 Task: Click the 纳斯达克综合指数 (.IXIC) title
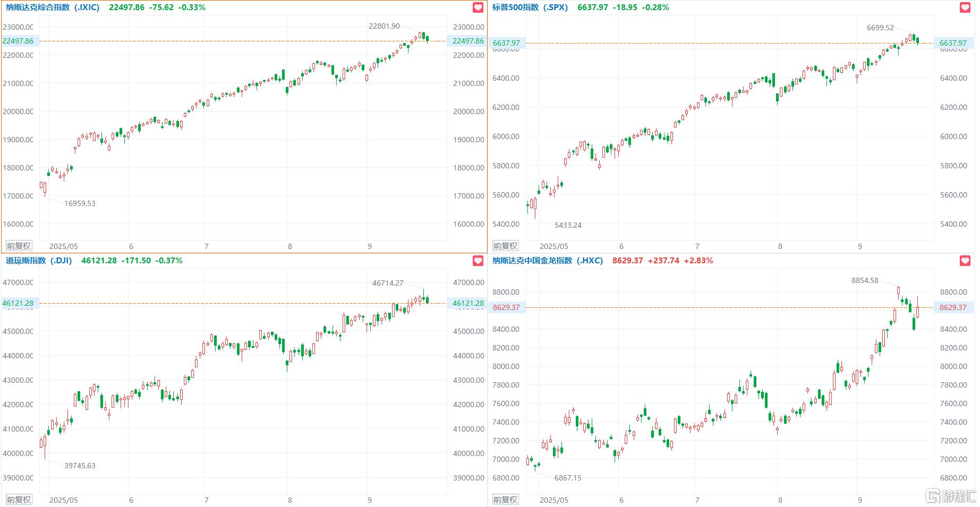tap(53, 7)
